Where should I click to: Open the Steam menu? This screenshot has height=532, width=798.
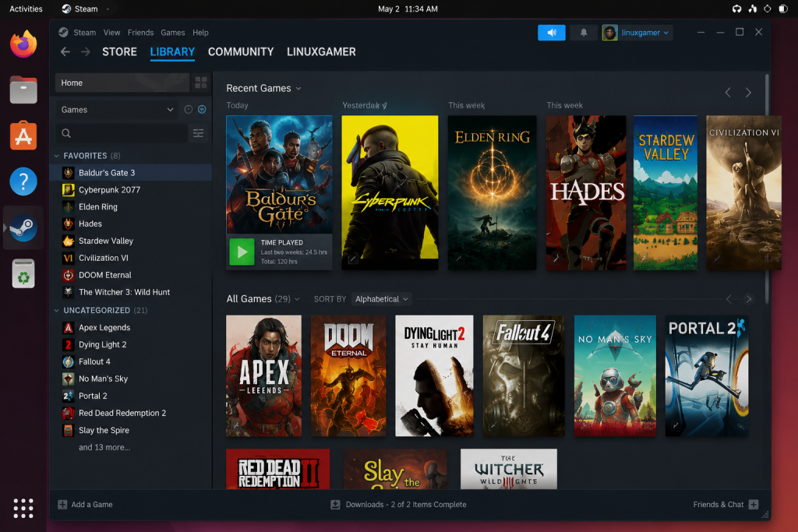pos(84,33)
